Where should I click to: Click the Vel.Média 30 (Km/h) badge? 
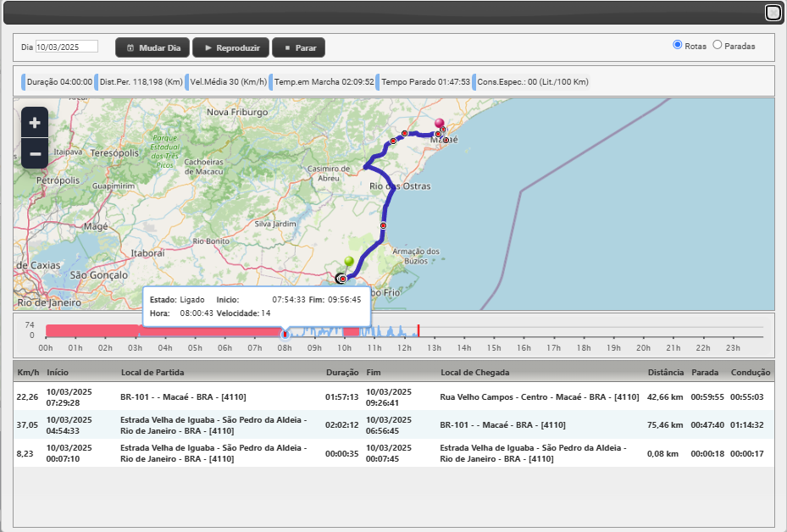coord(227,82)
